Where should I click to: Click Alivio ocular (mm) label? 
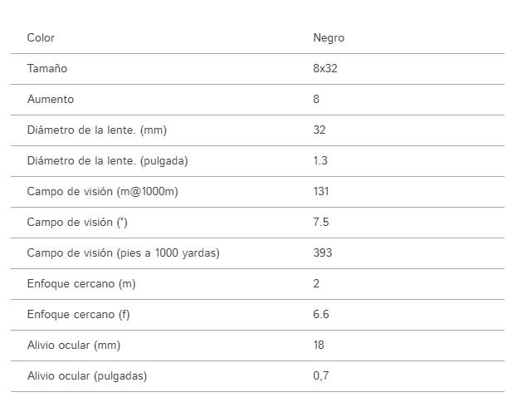(x=74, y=346)
